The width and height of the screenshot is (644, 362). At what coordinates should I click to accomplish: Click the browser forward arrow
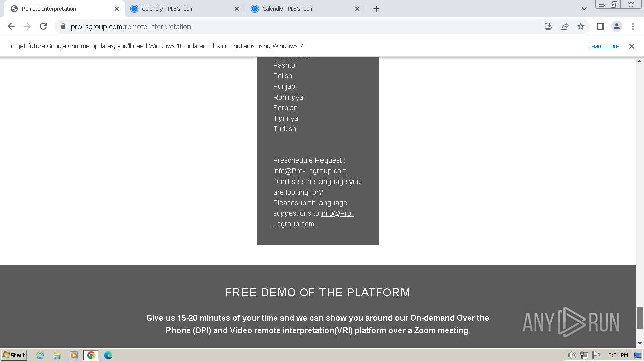pos(27,26)
